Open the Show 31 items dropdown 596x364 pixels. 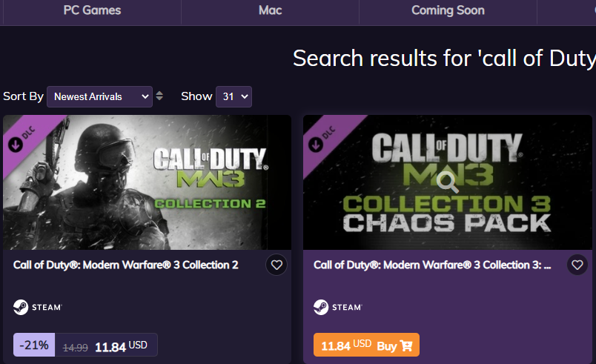coord(234,96)
